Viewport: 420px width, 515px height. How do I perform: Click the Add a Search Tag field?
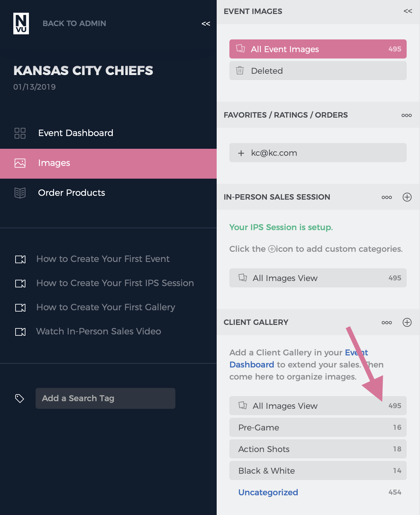(105, 398)
